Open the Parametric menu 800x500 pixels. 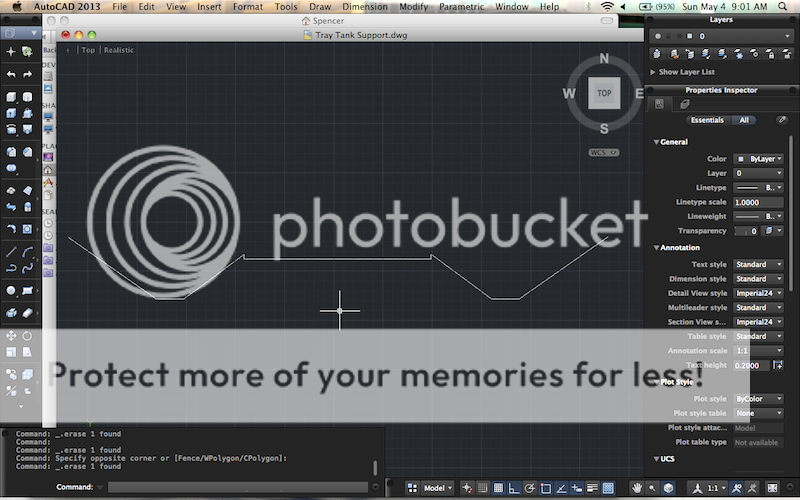click(461, 7)
